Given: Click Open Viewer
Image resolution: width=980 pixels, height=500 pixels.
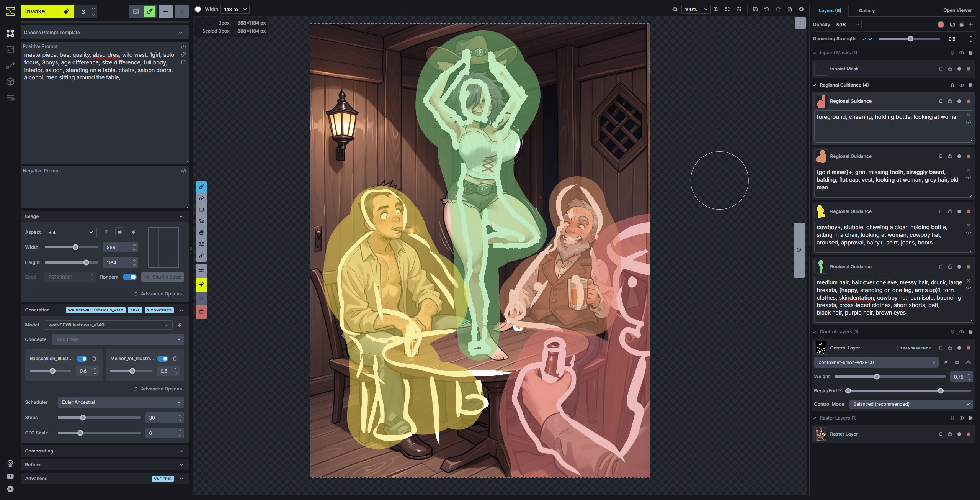Looking at the screenshot, I should pos(957,10).
